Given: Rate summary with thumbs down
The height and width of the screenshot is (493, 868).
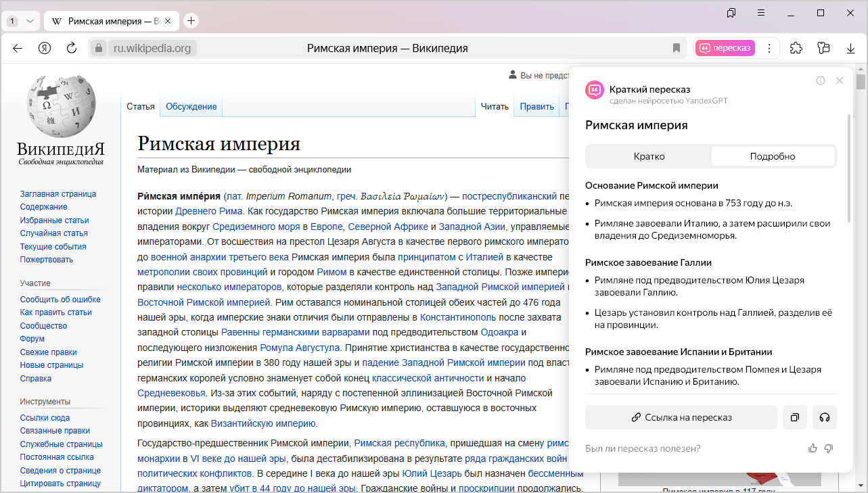Looking at the screenshot, I should 829,448.
